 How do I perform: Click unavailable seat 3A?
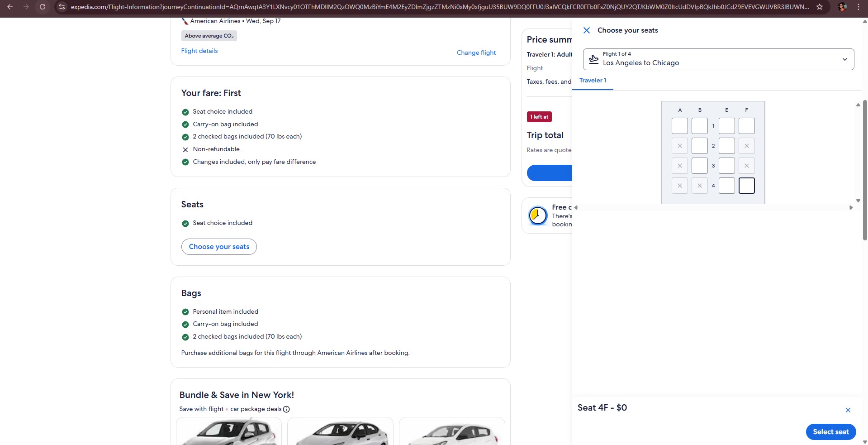pyautogui.click(x=679, y=166)
